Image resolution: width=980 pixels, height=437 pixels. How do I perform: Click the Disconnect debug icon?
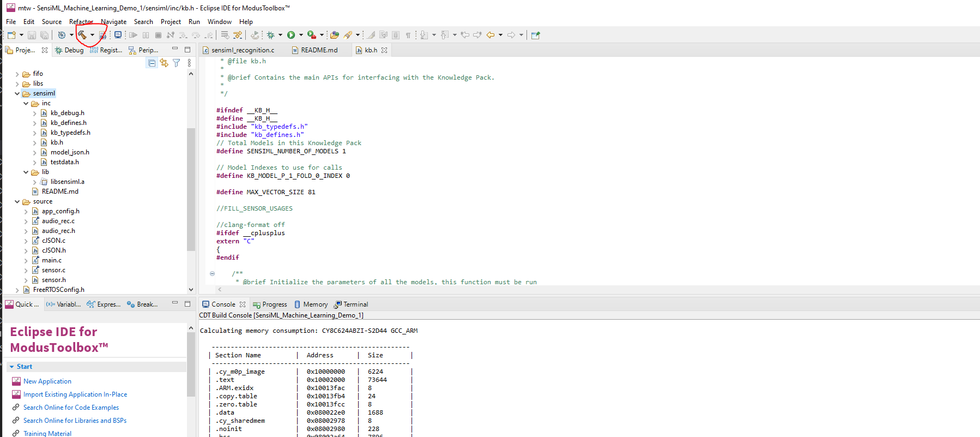tap(171, 35)
